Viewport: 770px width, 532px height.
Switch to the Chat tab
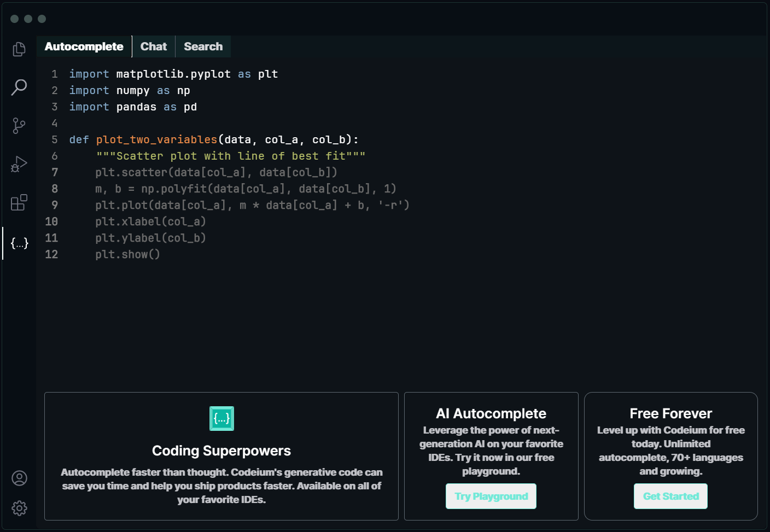coord(154,46)
